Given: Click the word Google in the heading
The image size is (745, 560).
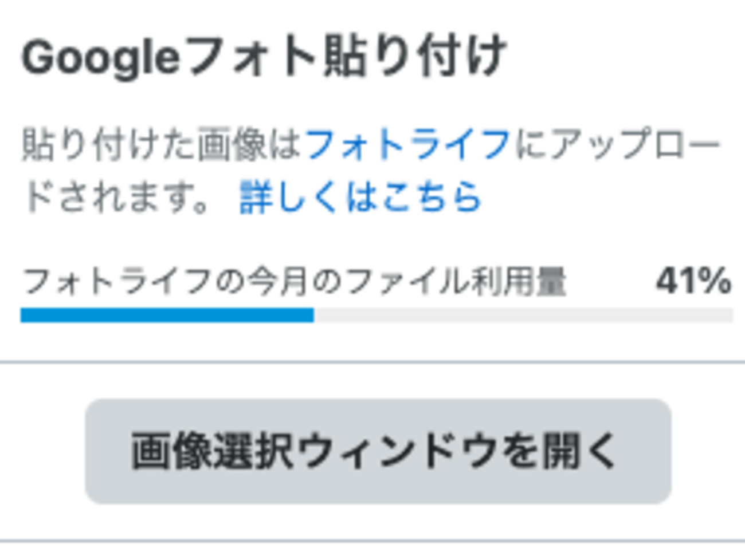Looking at the screenshot, I should 101,58.
